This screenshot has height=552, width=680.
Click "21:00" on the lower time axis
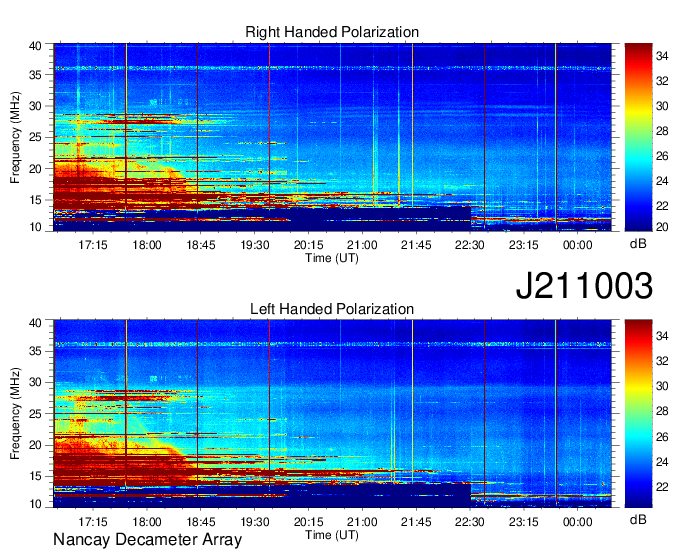tap(362, 522)
